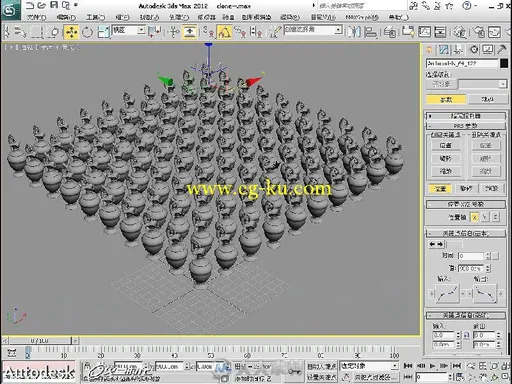Viewport: 512px width, 384px height.
Task: Open the Reference Coordinate System dropdown
Action: pyautogui.click(x=129, y=30)
